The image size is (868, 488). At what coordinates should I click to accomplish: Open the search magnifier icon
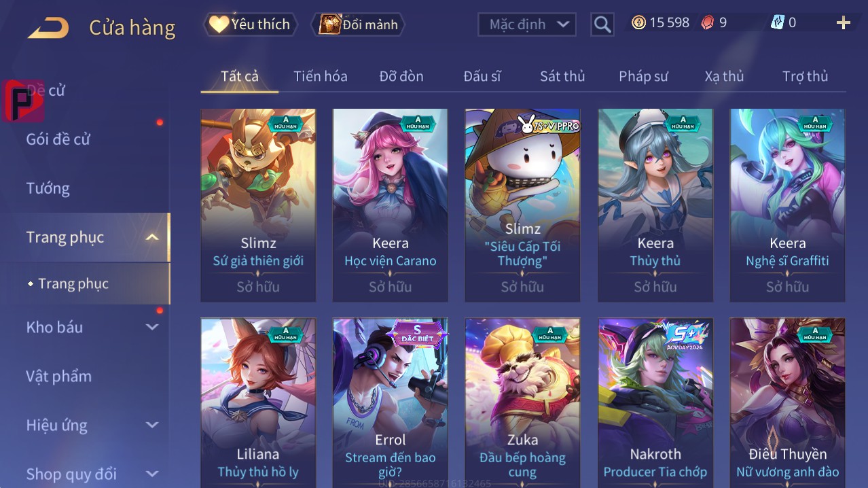[x=602, y=24]
